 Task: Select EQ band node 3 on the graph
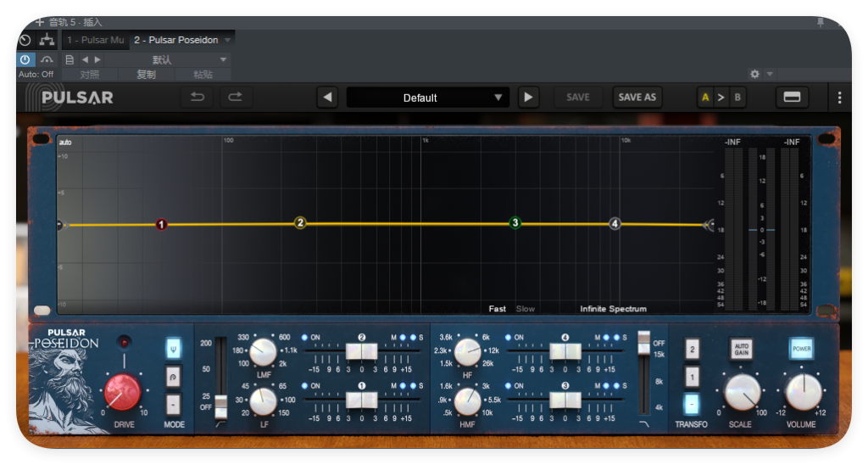[x=515, y=223]
